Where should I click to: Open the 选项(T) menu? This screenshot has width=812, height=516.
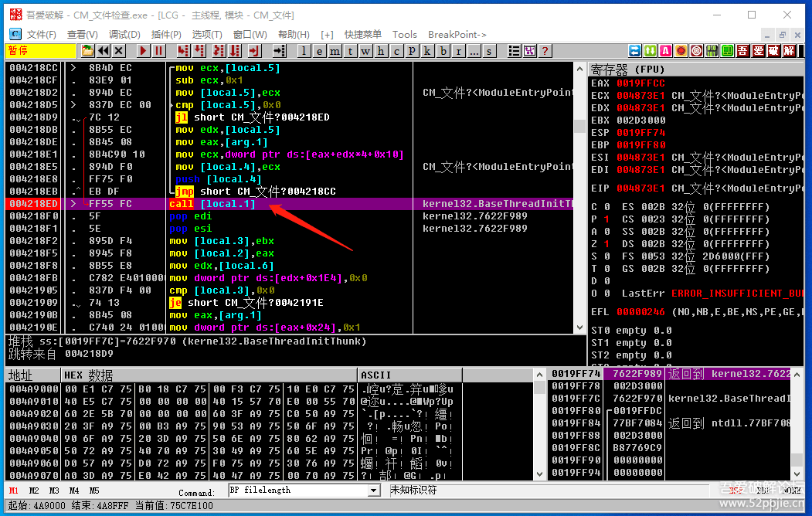coord(207,35)
